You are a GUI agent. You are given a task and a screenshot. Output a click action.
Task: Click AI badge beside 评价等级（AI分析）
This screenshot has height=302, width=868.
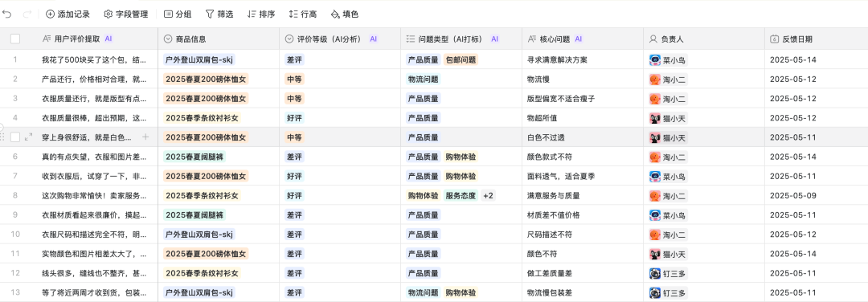[374, 39]
